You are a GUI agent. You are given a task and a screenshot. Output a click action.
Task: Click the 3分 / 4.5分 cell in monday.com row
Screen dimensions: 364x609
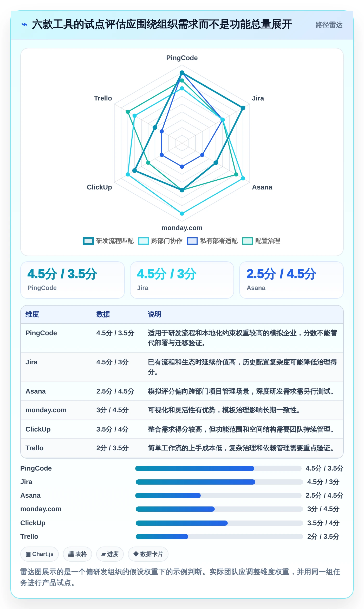pos(112,410)
